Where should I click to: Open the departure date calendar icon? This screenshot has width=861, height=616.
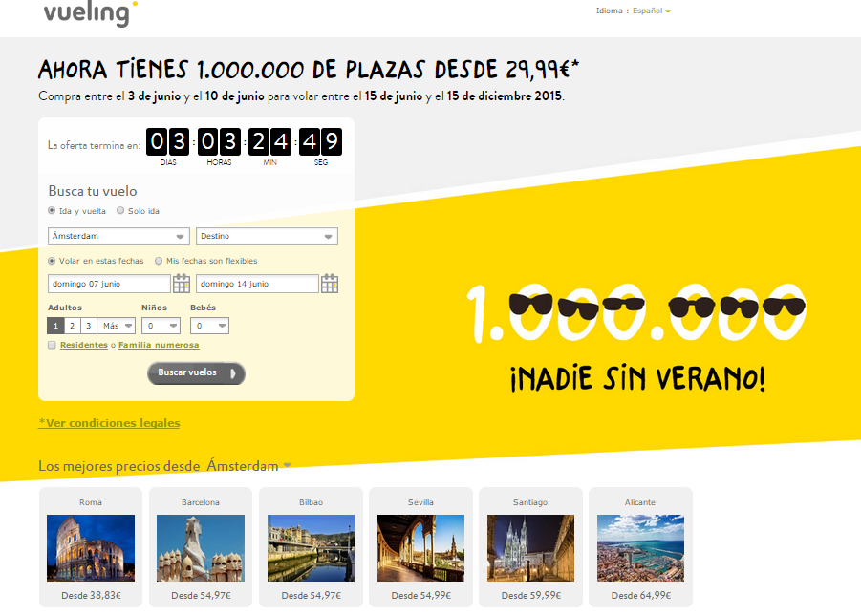click(x=182, y=283)
